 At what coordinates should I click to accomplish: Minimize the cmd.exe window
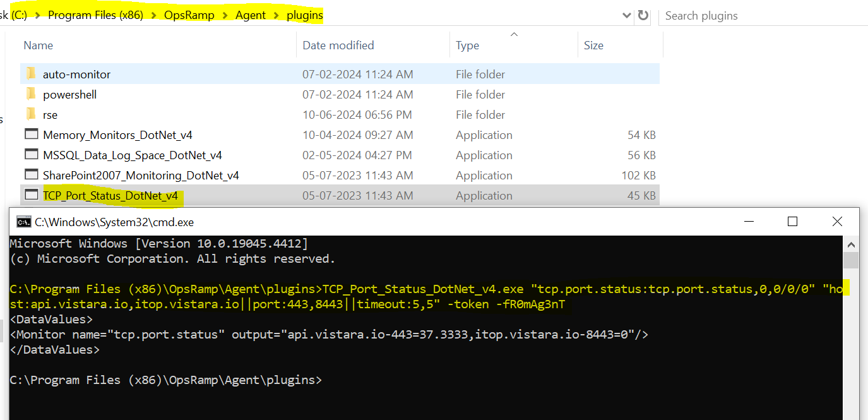click(x=749, y=221)
